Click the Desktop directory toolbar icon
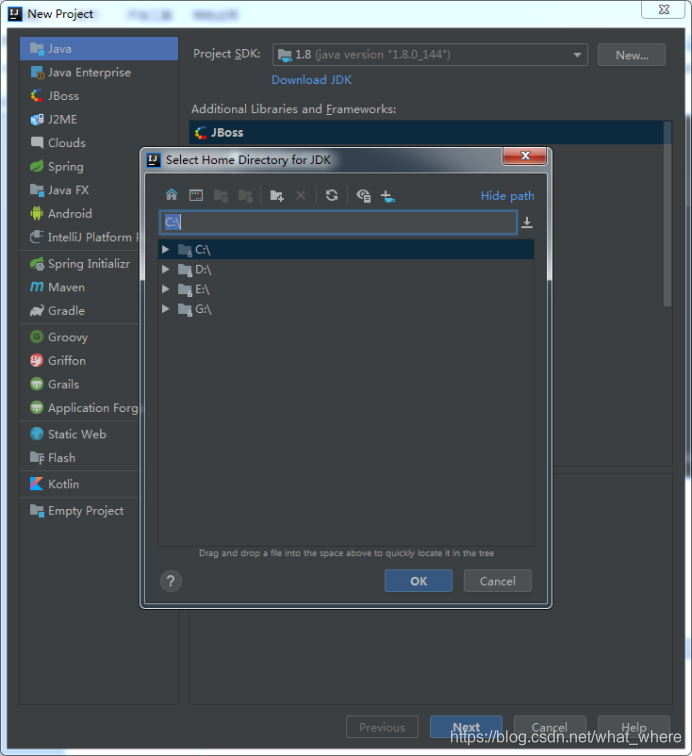The height and width of the screenshot is (756, 692). pos(196,195)
